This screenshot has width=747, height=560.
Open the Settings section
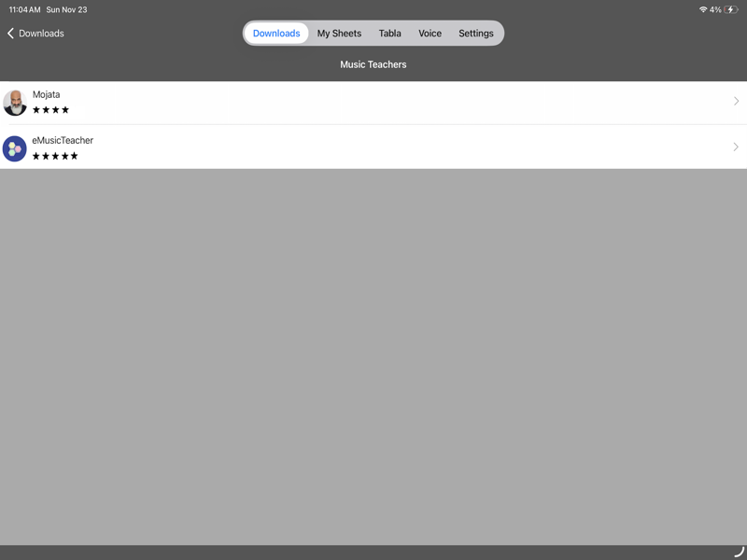click(476, 33)
